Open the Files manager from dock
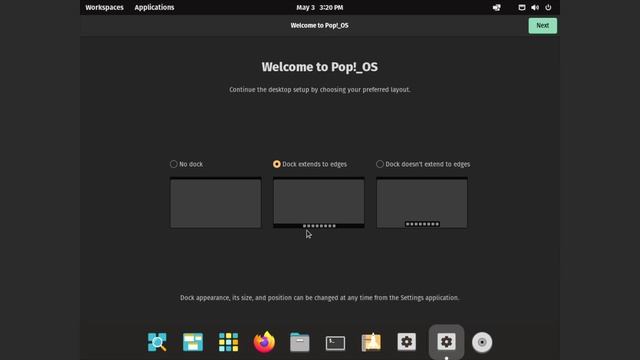This screenshot has height=360, width=640. (x=300, y=342)
